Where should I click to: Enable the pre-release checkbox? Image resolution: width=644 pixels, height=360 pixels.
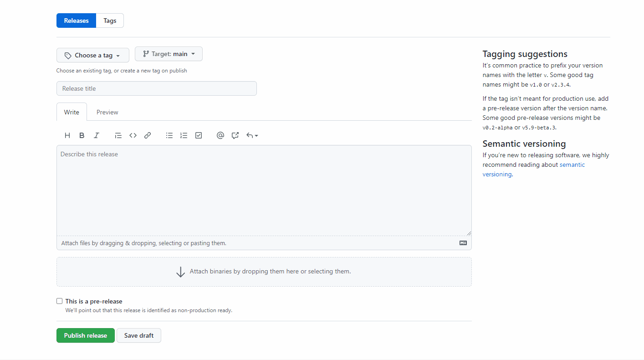click(x=59, y=301)
